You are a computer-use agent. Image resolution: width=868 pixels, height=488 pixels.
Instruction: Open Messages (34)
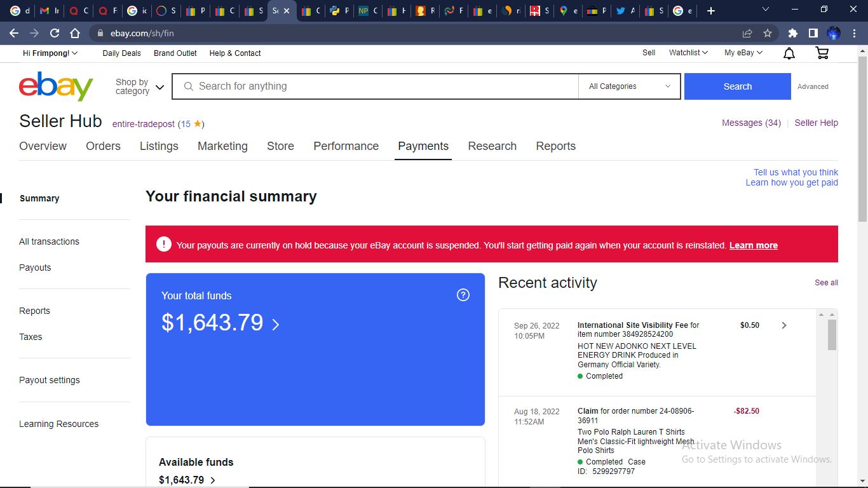(751, 123)
